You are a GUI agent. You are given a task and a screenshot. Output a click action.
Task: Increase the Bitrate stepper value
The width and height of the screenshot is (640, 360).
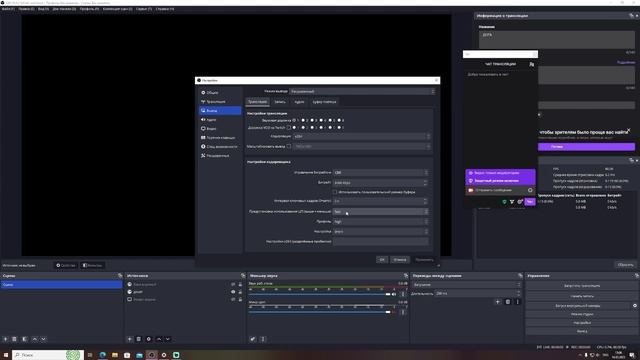[x=425, y=181]
